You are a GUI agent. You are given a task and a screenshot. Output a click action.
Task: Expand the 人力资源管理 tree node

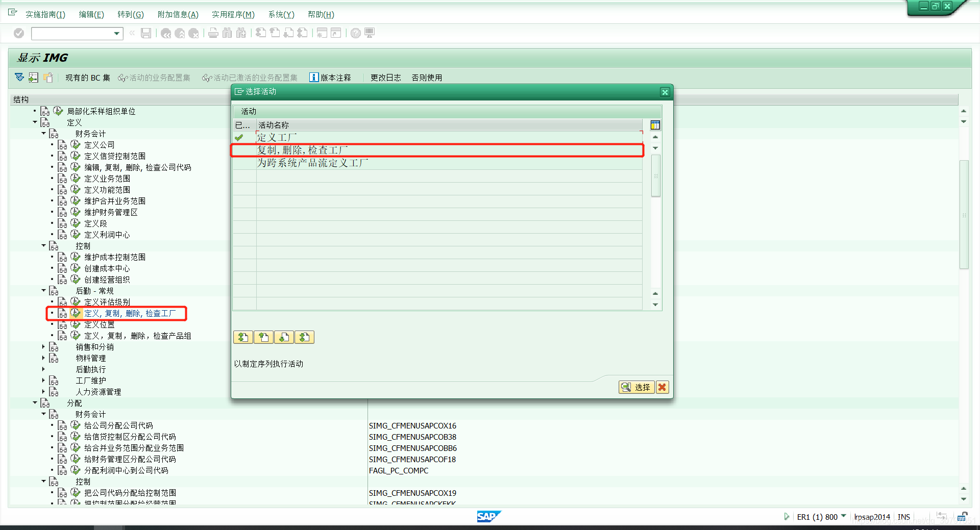click(43, 392)
